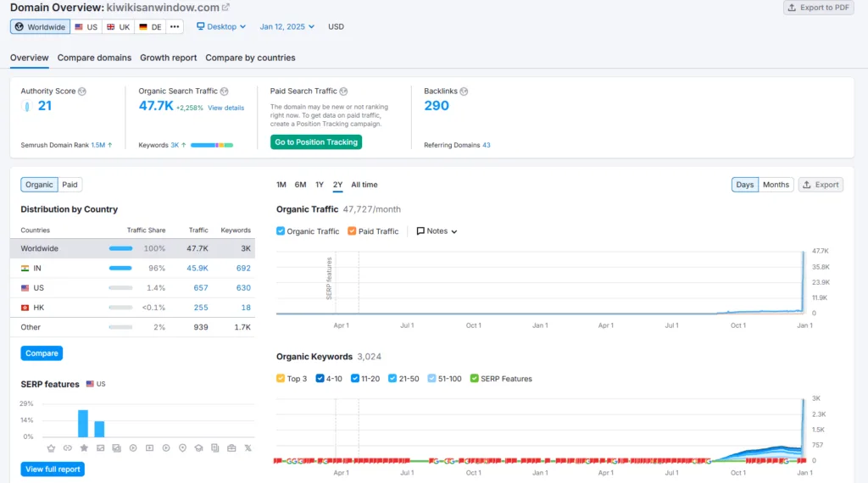Click the link-chain sitelinks SERP feature icon
Screen dimensions: 868x483
pos(68,448)
